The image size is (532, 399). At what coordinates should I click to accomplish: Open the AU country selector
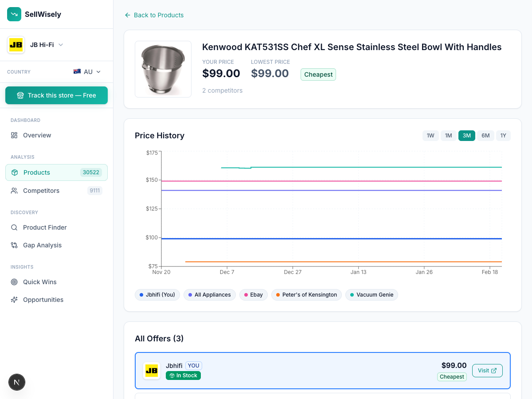(86, 72)
